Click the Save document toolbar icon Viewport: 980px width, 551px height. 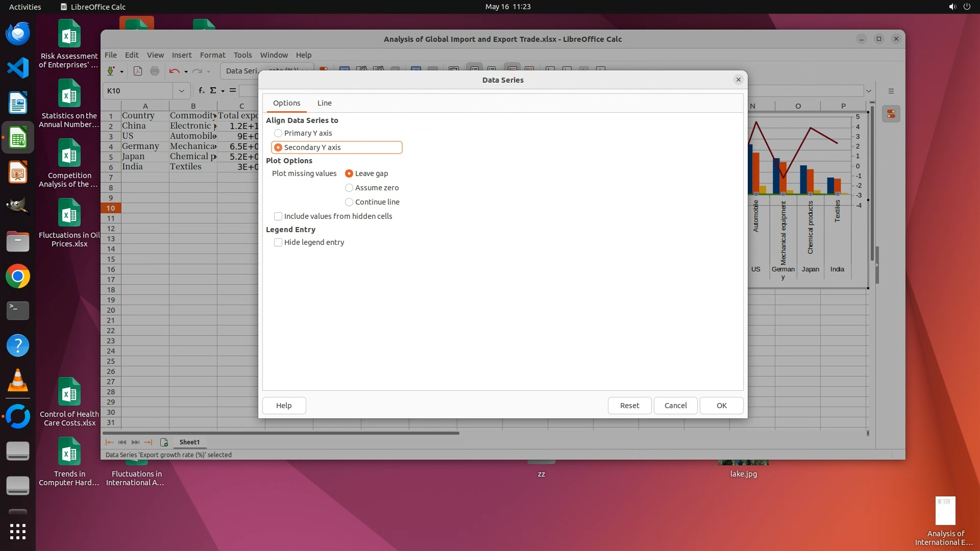pyautogui.click(x=110, y=71)
